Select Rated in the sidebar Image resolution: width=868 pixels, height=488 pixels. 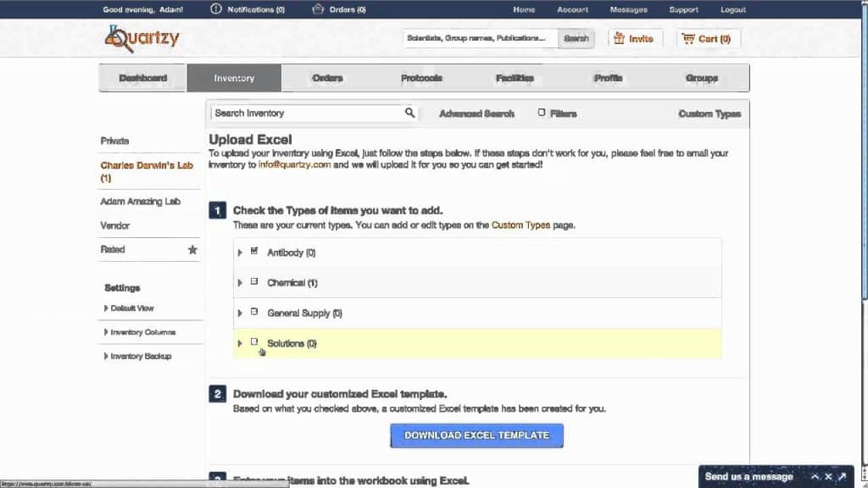coord(113,250)
